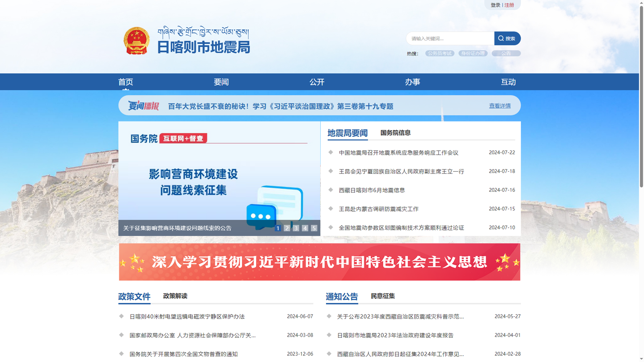Select hot search tag 公告
The height and width of the screenshot is (362, 644).
(506, 53)
